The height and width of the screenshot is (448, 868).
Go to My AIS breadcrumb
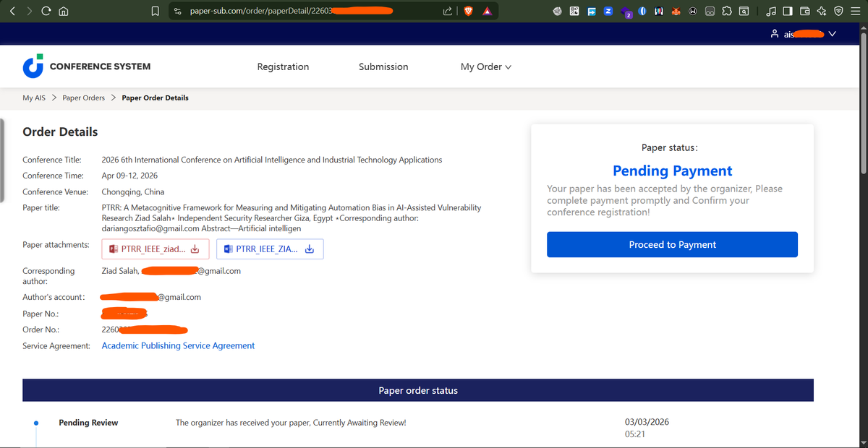tap(34, 98)
